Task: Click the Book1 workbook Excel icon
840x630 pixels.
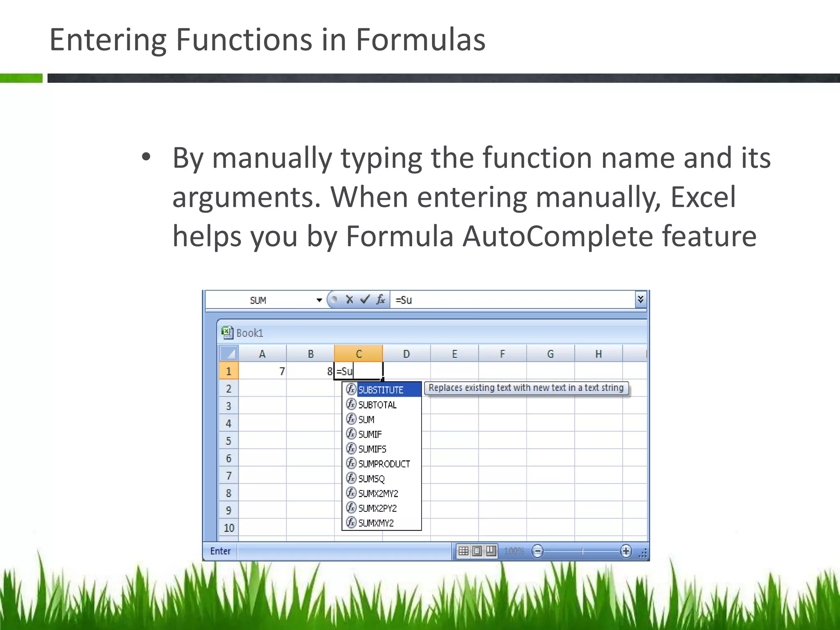Action: (227, 333)
